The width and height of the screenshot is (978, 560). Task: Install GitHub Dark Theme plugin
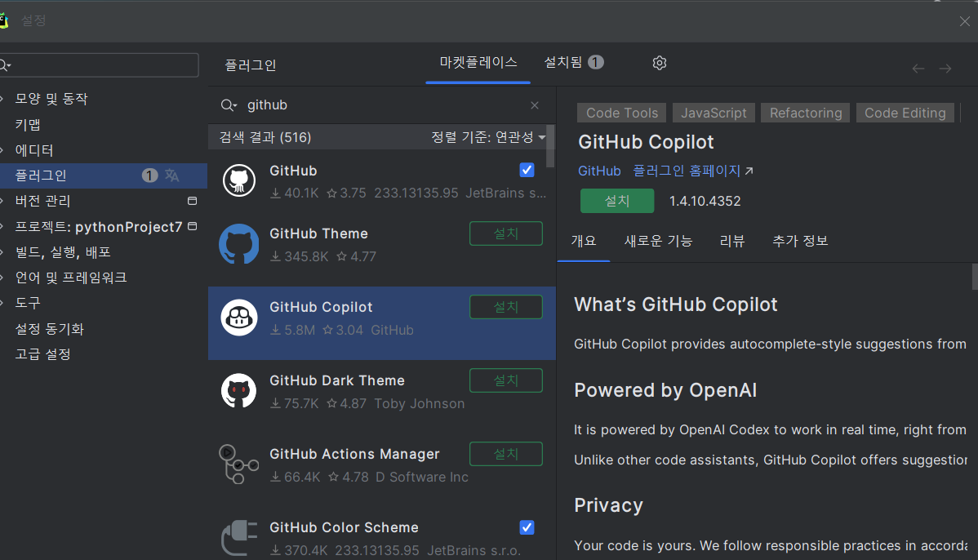click(x=506, y=380)
